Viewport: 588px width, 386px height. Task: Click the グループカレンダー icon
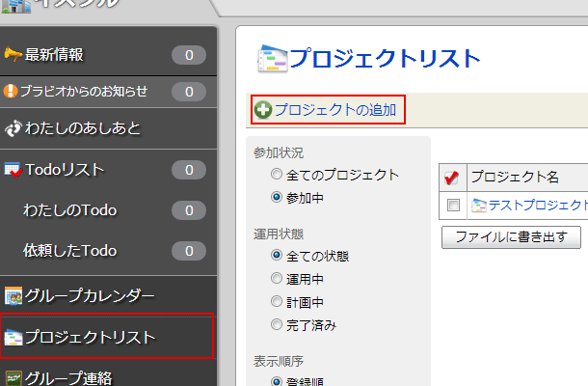point(13,295)
